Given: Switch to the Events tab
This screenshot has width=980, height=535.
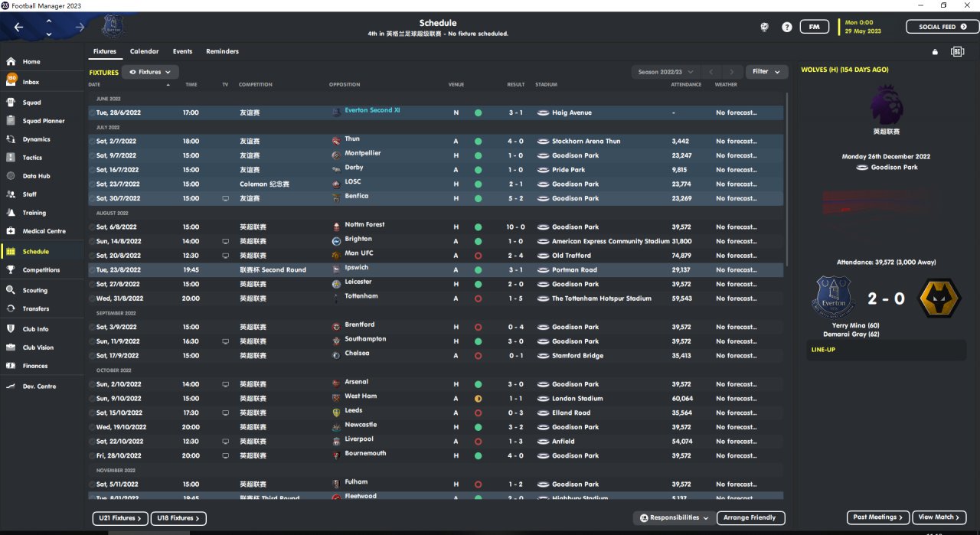Looking at the screenshot, I should point(182,51).
